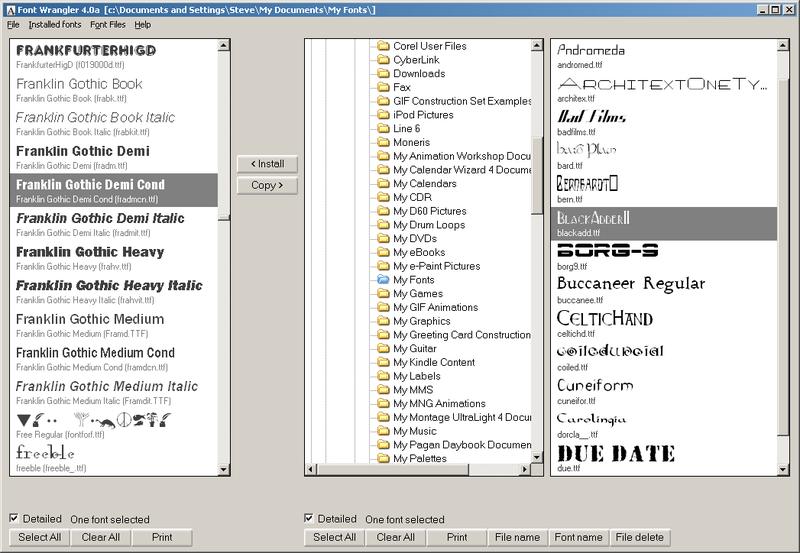Click the My Fonts folder icon
Viewport: 800px width, 553px height.
[x=383, y=280]
